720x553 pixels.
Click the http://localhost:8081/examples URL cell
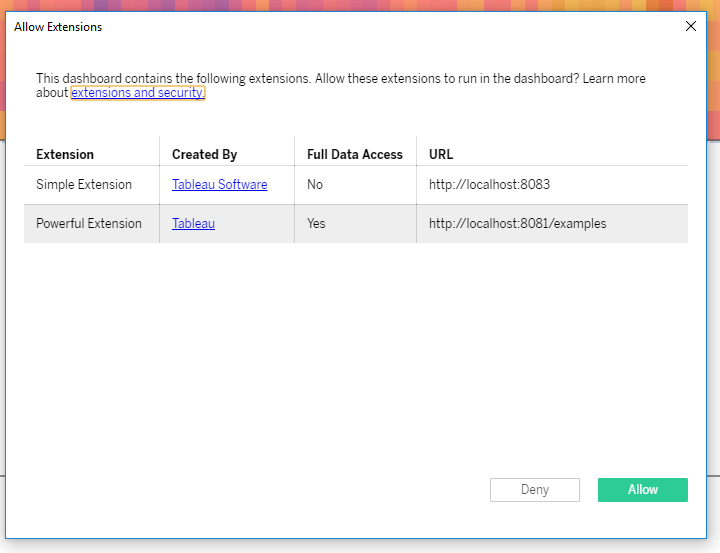[x=517, y=224]
